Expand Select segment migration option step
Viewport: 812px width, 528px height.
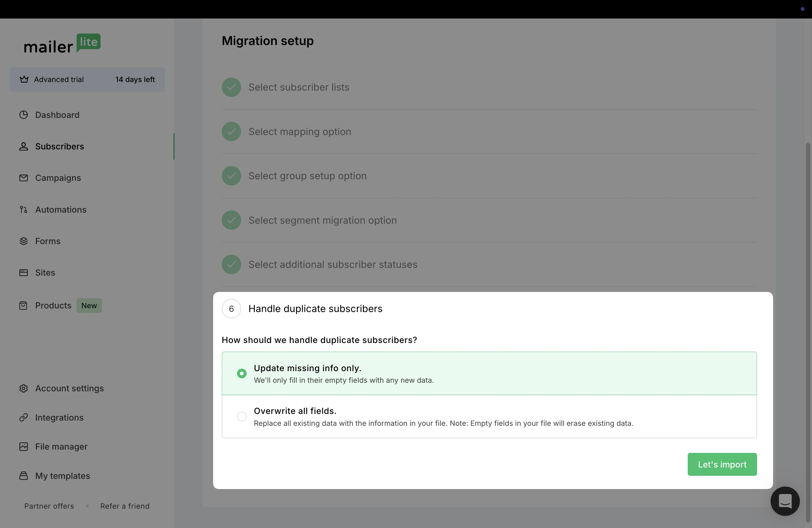(x=322, y=220)
